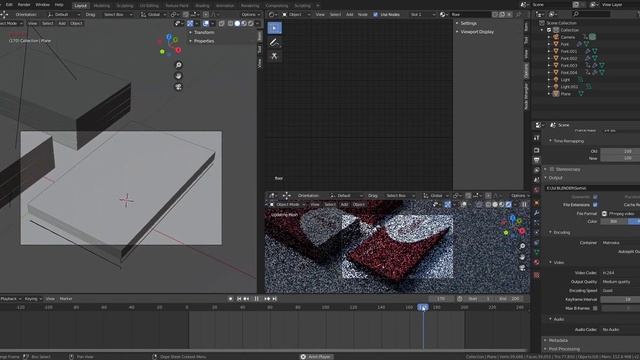The height and width of the screenshot is (360, 640).
Task: Switch to the UV Editing workspace tab
Action: pos(149,6)
